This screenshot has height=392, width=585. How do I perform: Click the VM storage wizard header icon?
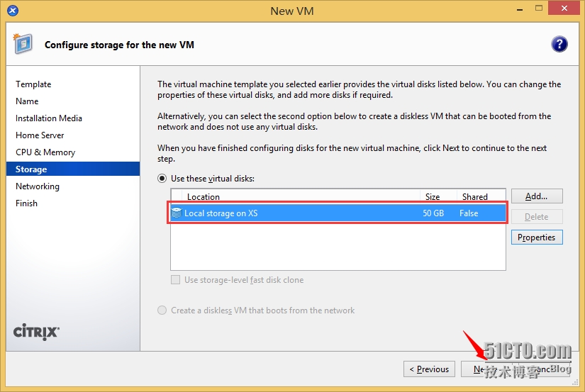click(x=23, y=44)
